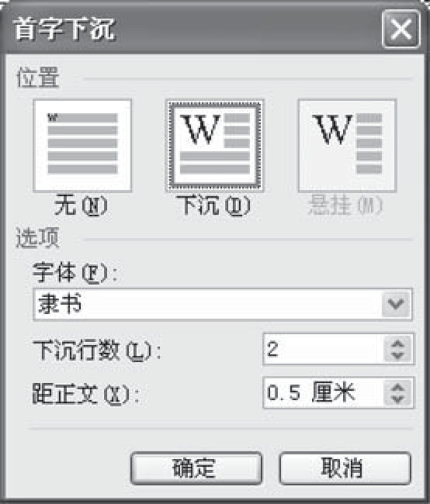Increase 下沉行数 lines with up arrow
The image size is (430, 504).
pyautogui.click(x=398, y=343)
